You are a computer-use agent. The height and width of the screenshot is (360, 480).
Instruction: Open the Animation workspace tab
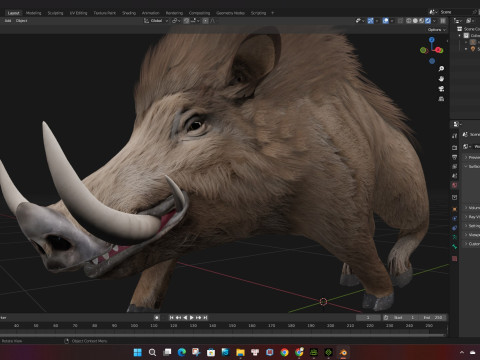pos(151,13)
